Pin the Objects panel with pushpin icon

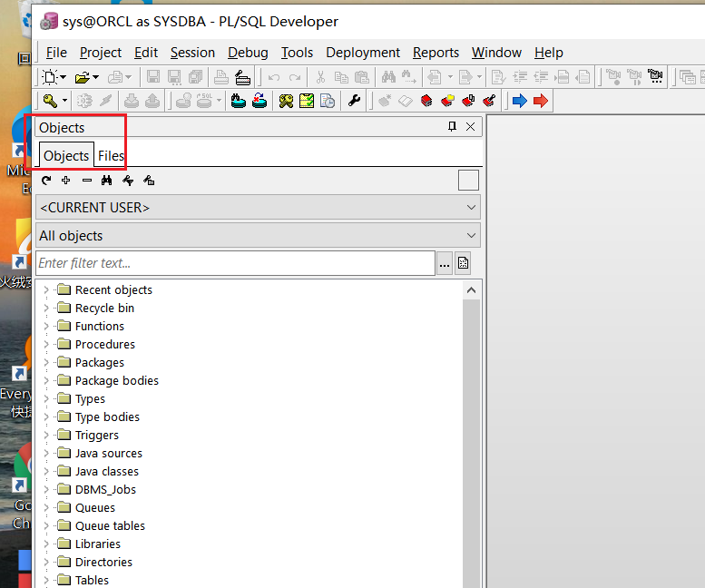(452, 127)
